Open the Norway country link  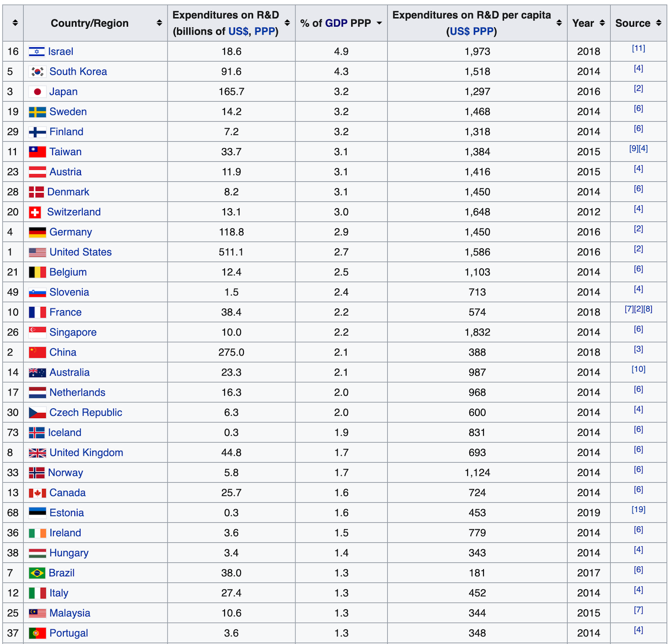coord(66,473)
